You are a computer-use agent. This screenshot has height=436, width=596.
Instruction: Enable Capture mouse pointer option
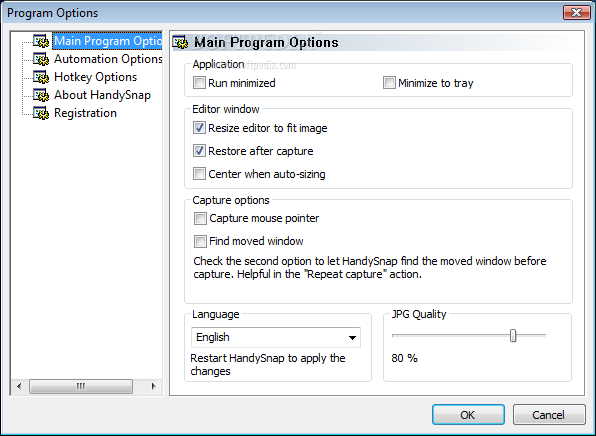[200, 219]
